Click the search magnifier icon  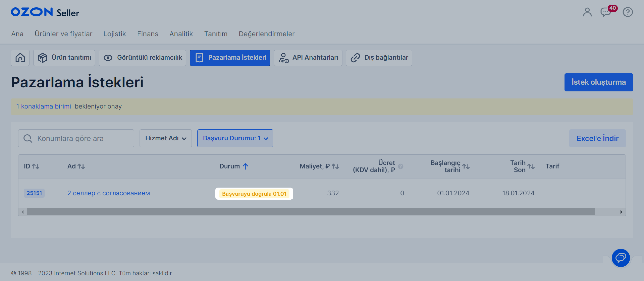point(28,138)
